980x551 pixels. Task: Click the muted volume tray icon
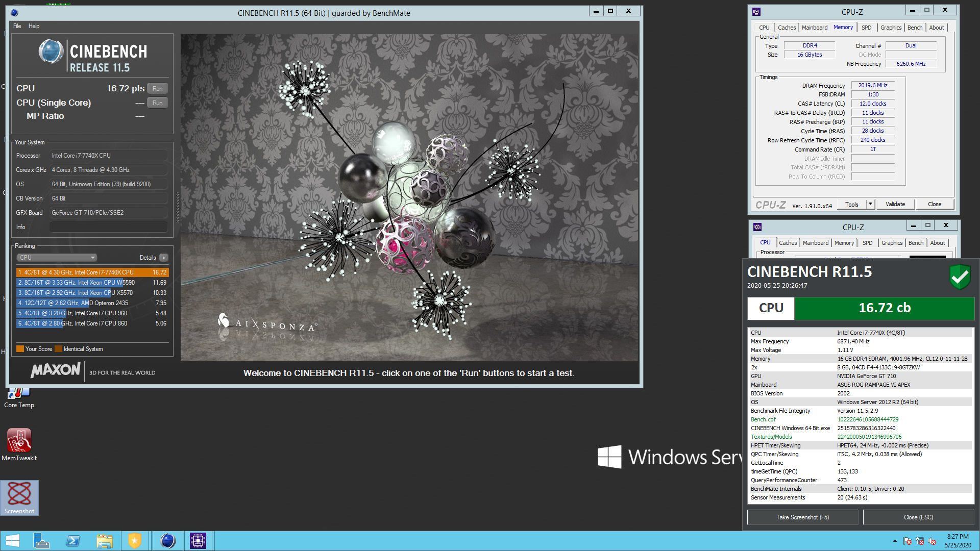coord(932,541)
